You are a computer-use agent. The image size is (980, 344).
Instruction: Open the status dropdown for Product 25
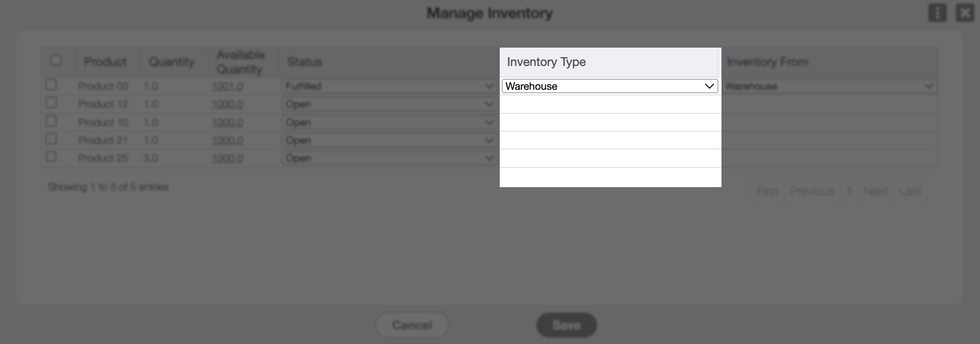(389, 158)
